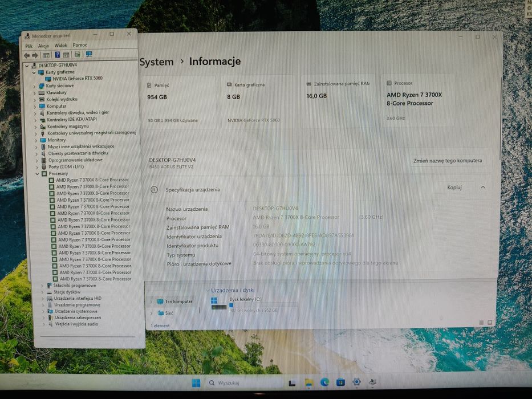Click the Device Manager horizontal scrollbar
The image size is (532, 399).
tap(88, 336)
